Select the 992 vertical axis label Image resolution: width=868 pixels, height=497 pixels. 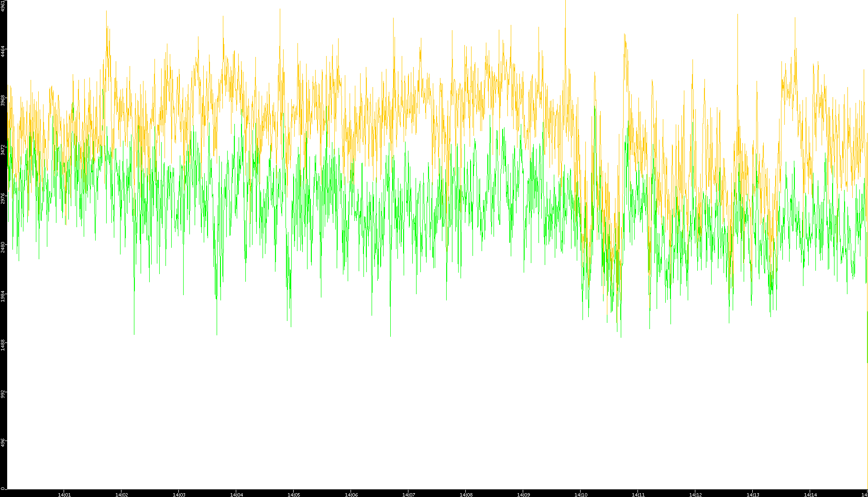3,393
